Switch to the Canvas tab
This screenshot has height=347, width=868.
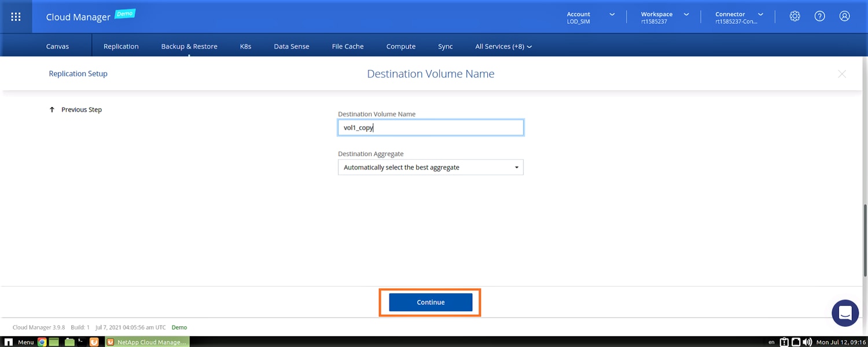[x=57, y=46]
